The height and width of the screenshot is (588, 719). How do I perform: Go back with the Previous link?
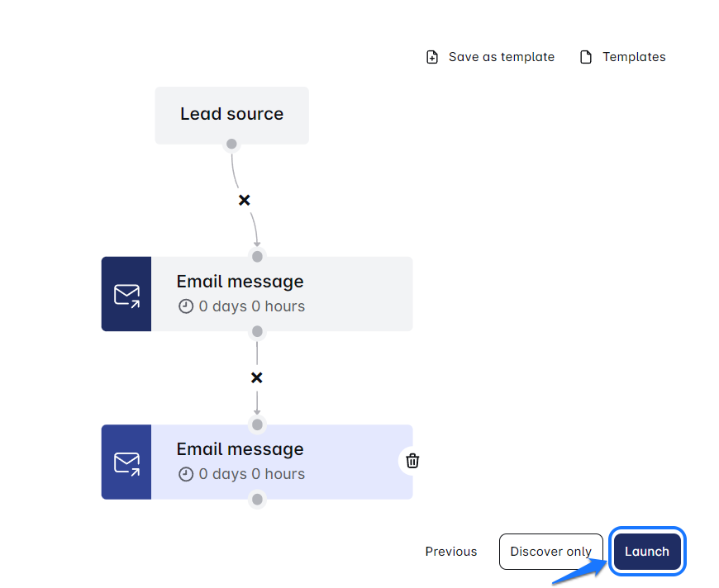pos(451,552)
